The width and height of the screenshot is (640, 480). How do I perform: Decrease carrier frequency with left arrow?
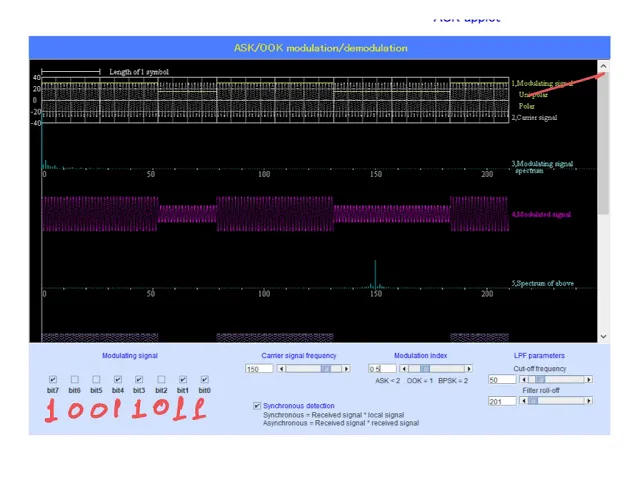(281, 369)
